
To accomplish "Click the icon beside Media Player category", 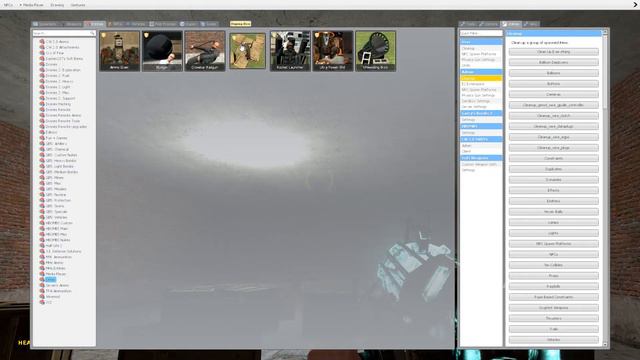I will coord(42,274).
